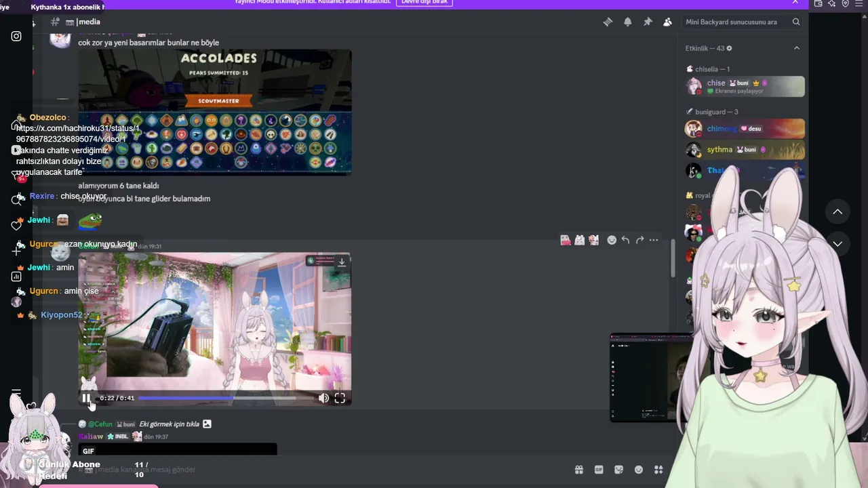The image size is (868, 488).
Task: Open member chise in member list
Action: 745,86
